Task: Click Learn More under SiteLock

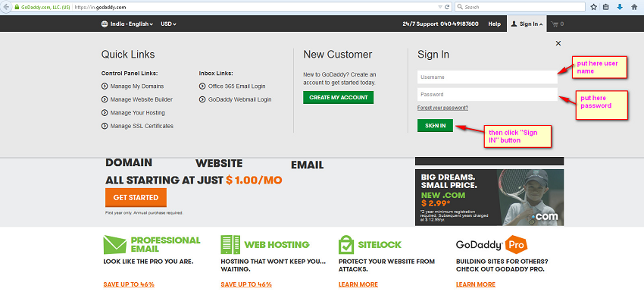Action: (358, 284)
